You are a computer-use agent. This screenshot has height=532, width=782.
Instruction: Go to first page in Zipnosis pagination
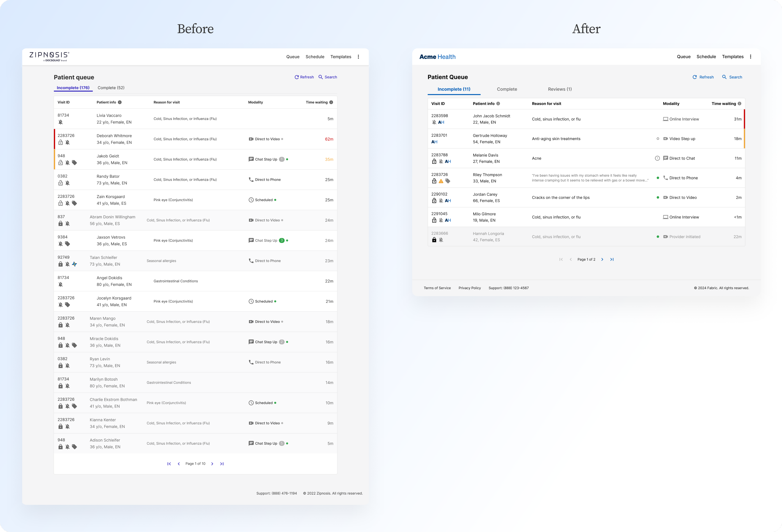(x=169, y=464)
